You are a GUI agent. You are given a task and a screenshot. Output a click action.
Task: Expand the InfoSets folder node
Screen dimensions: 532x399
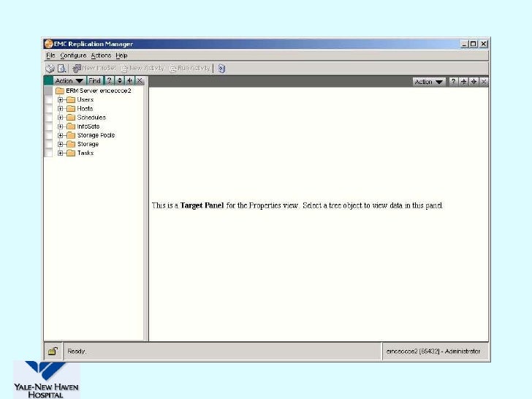pyautogui.click(x=61, y=126)
